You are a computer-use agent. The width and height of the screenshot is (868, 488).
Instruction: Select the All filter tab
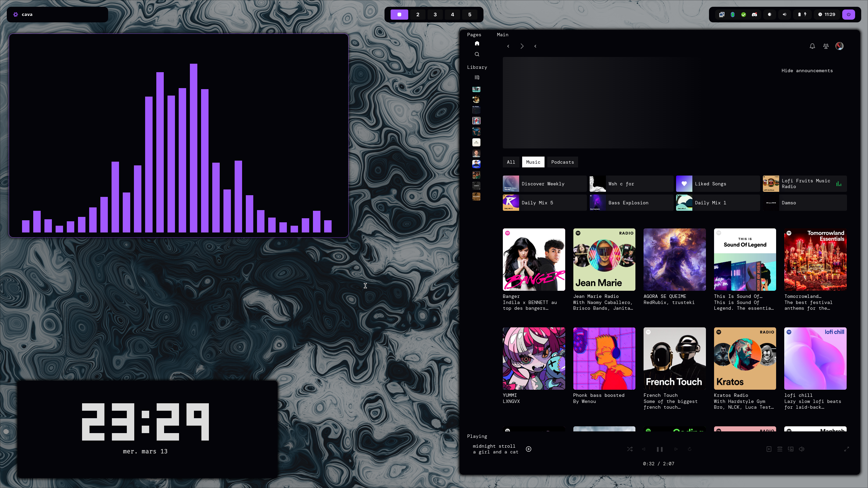[511, 162]
